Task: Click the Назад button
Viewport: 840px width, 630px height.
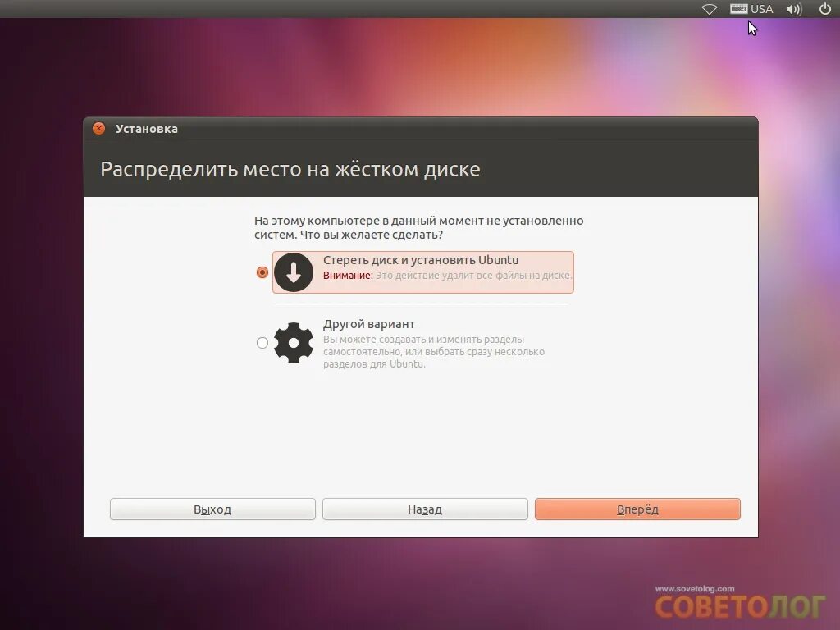Action: [x=425, y=509]
